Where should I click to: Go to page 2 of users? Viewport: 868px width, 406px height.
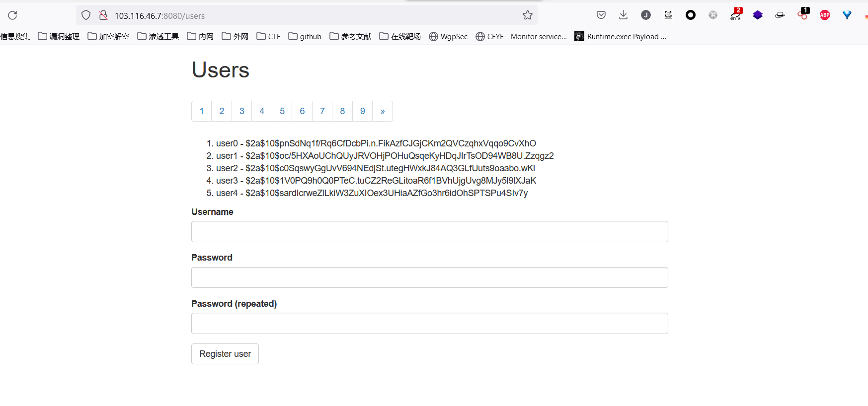coord(222,111)
